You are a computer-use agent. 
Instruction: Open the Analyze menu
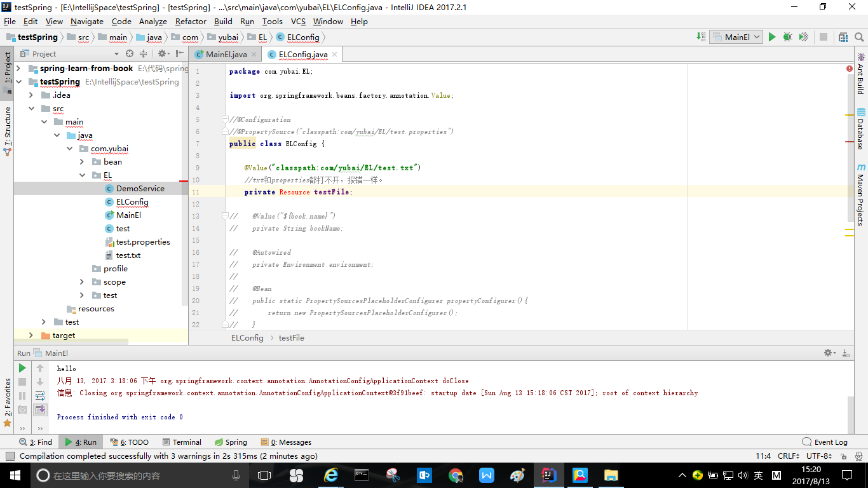153,21
